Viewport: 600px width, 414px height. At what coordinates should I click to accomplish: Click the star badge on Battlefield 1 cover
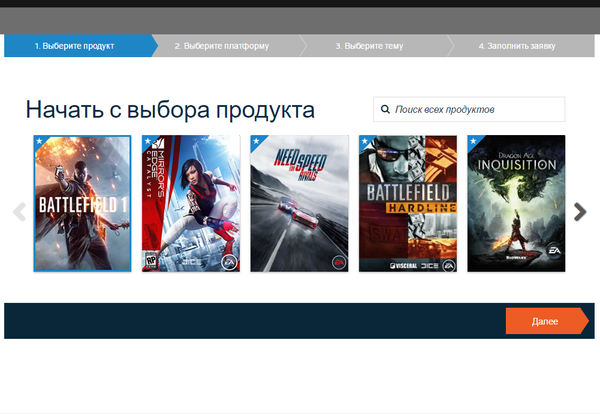(x=40, y=141)
